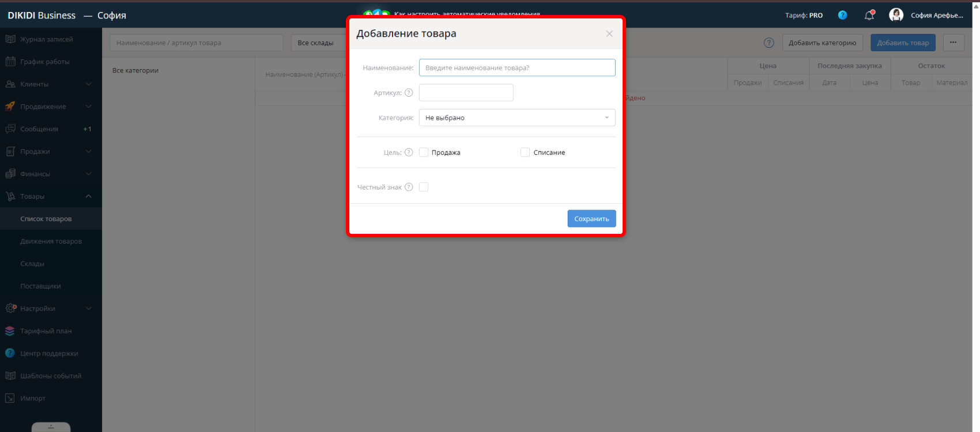Open the three-dots more options button

click(x=953, y=43)
